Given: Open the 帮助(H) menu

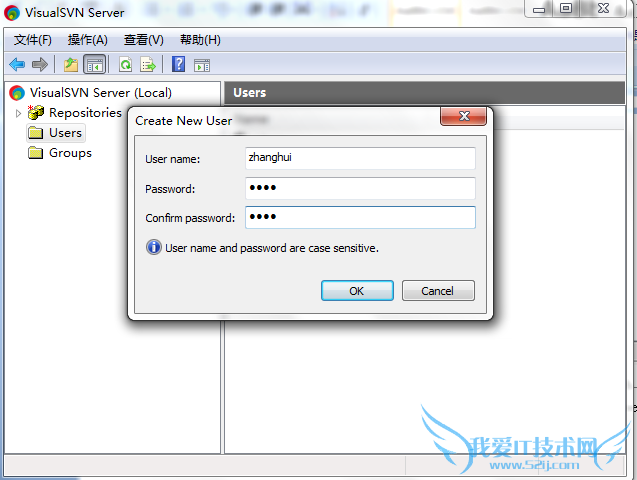Looking at the screenshot, I should tap(200, 40).
